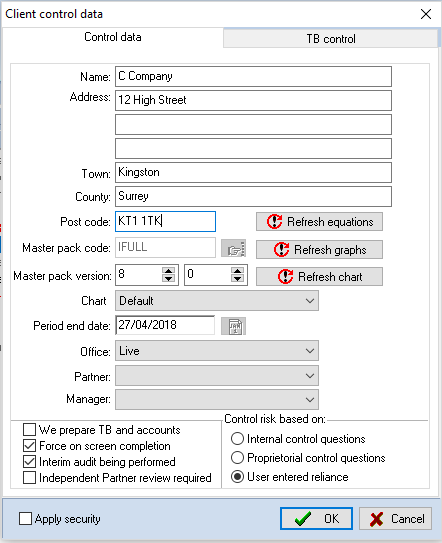This screenshot has width=442, height=543.
Task: Dismiss dialog with the Cancel button
Action: pyautogui.click(x=396, y=518)
